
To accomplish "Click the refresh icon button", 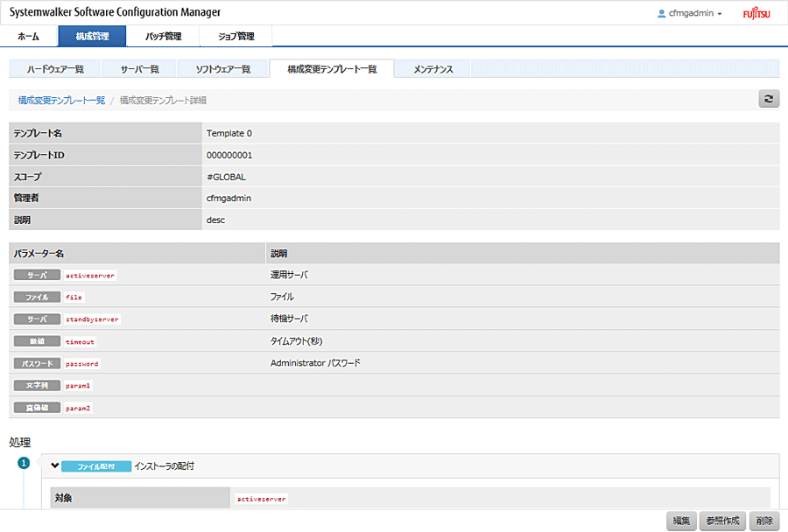I will tap(769, 99).
